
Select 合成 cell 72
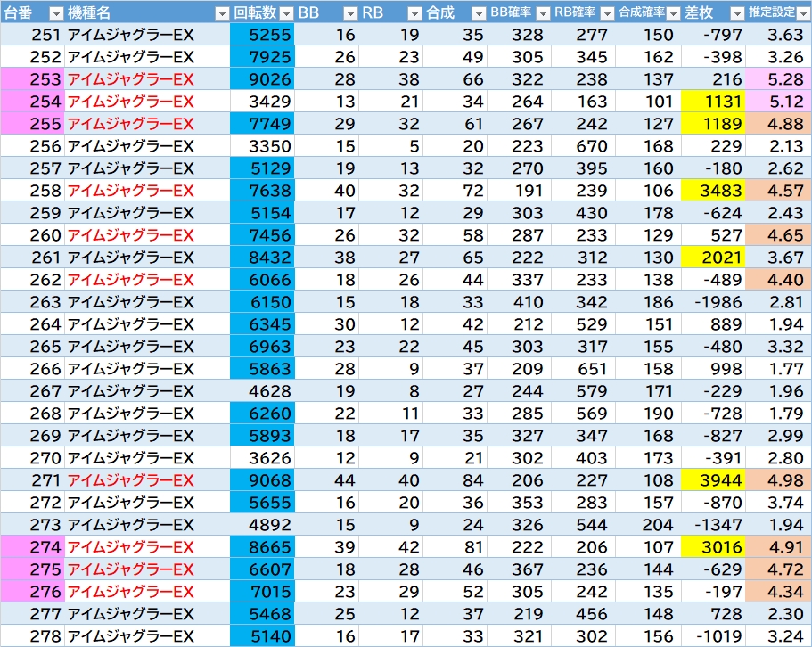455,191
